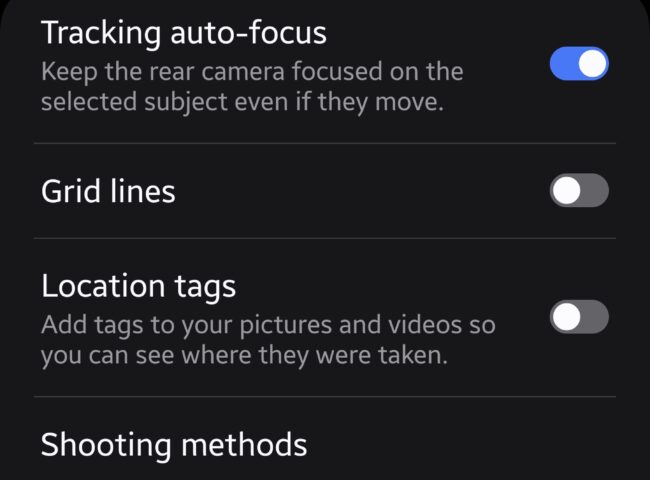The height and width of the screenshot is (480, 650).
Task: Click the Location tags description text
Action: (266, 340)
